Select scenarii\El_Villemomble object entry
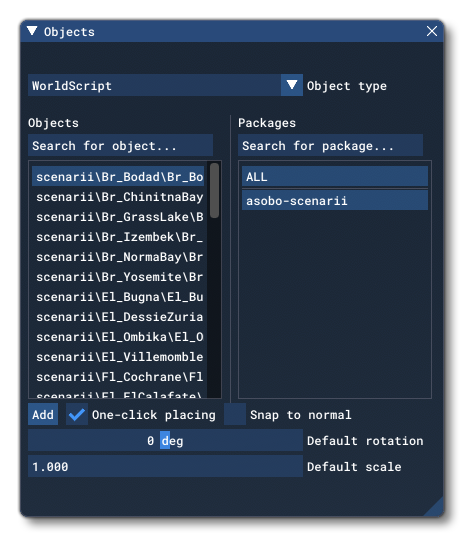 [118, 357]
